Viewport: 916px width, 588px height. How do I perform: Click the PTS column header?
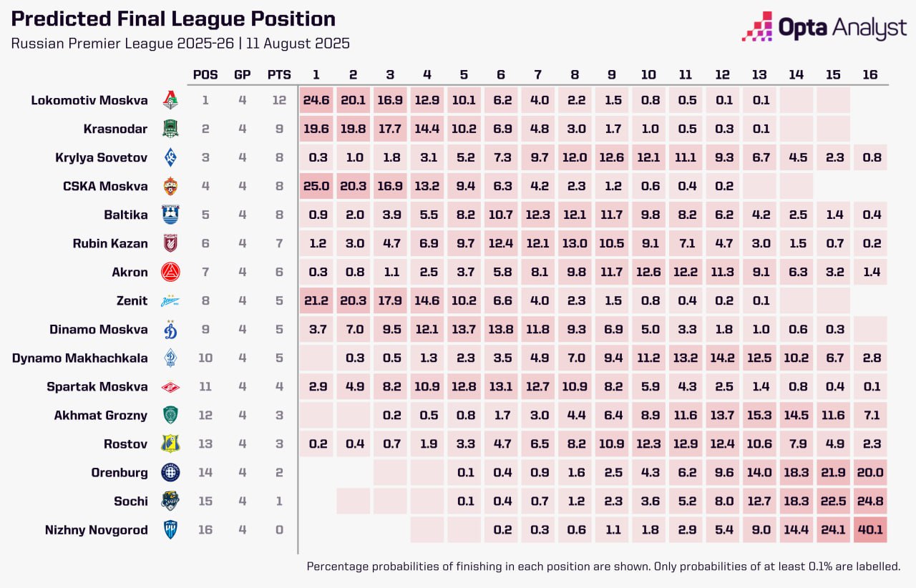pyautogui.click(x=279, y=74)
